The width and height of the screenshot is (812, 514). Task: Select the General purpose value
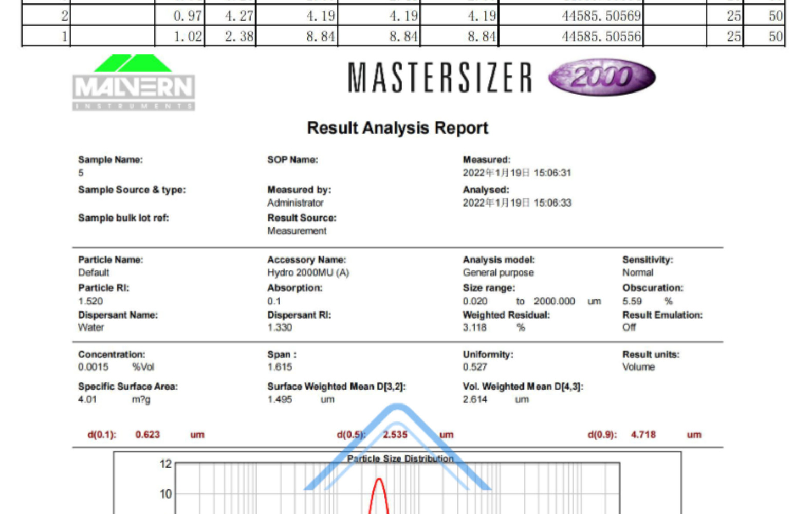[x=498, y=272]
